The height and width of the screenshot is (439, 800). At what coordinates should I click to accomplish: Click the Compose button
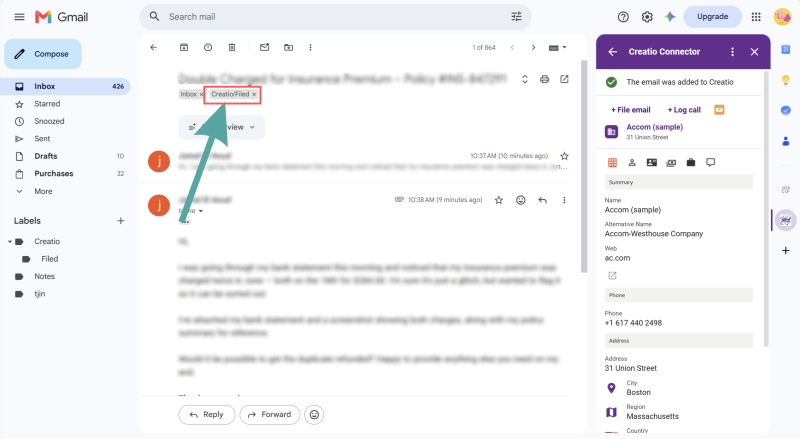43,54
